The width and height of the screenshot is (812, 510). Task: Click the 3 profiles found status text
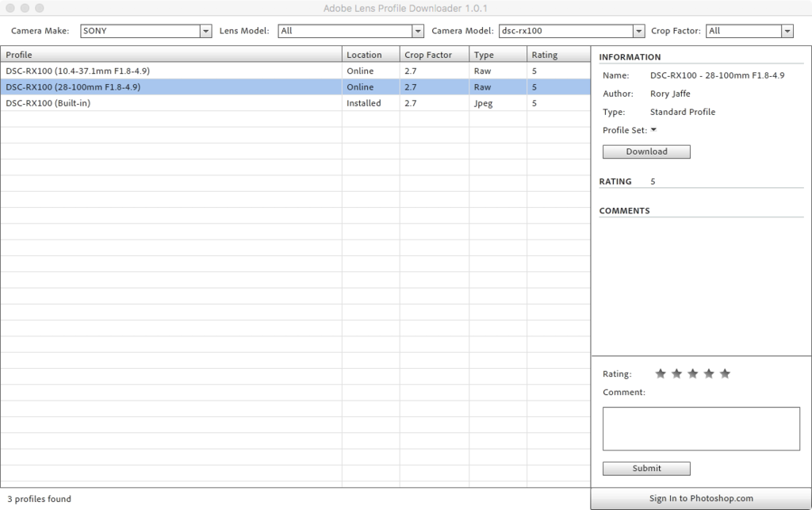pyautogui.click(x=40, y=499)
